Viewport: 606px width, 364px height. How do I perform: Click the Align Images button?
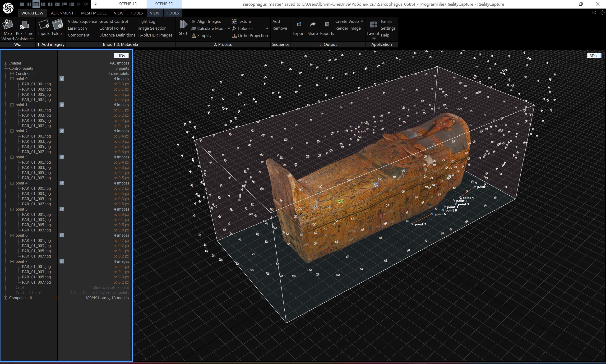click(208, 21)
